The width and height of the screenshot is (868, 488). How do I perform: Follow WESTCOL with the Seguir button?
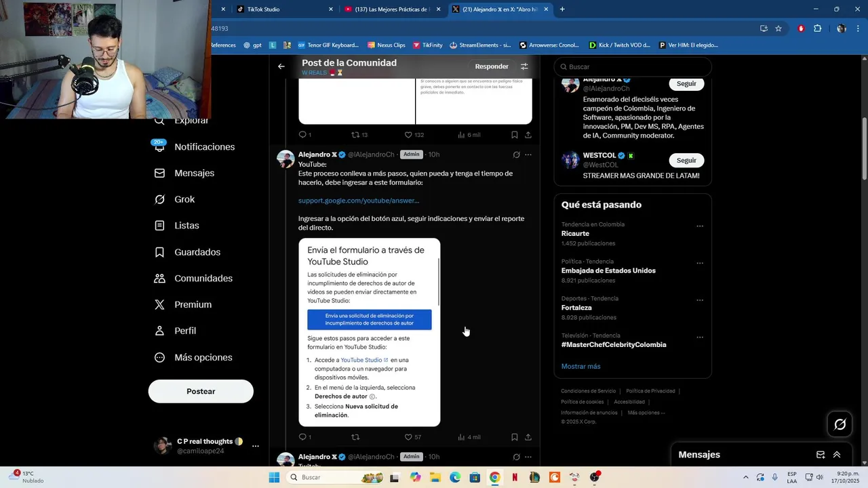(686, 161)
